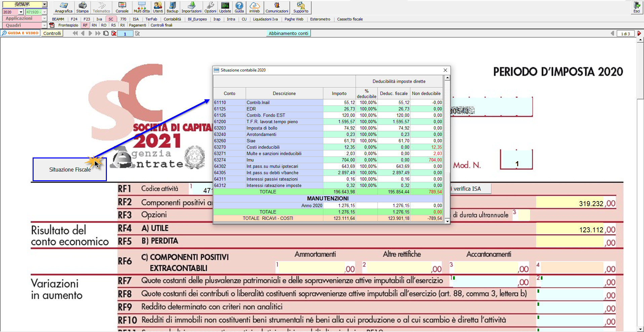
Task: Click the greyed icon after module number field
Action: tap(137, 33)
